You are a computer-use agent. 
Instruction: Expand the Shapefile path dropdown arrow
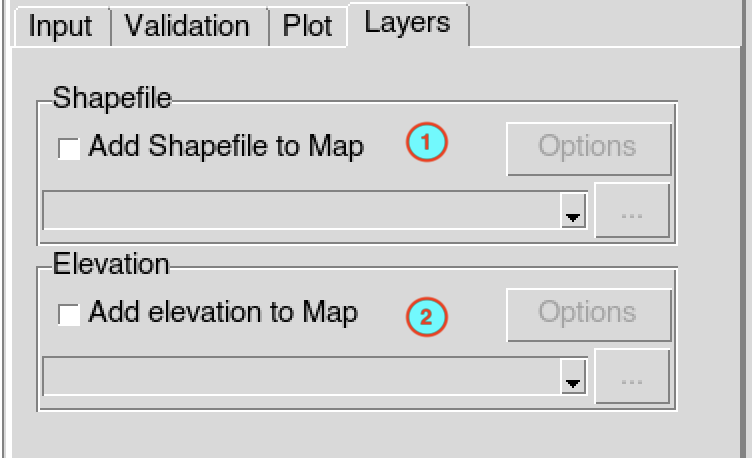click(x=573, y=211)
